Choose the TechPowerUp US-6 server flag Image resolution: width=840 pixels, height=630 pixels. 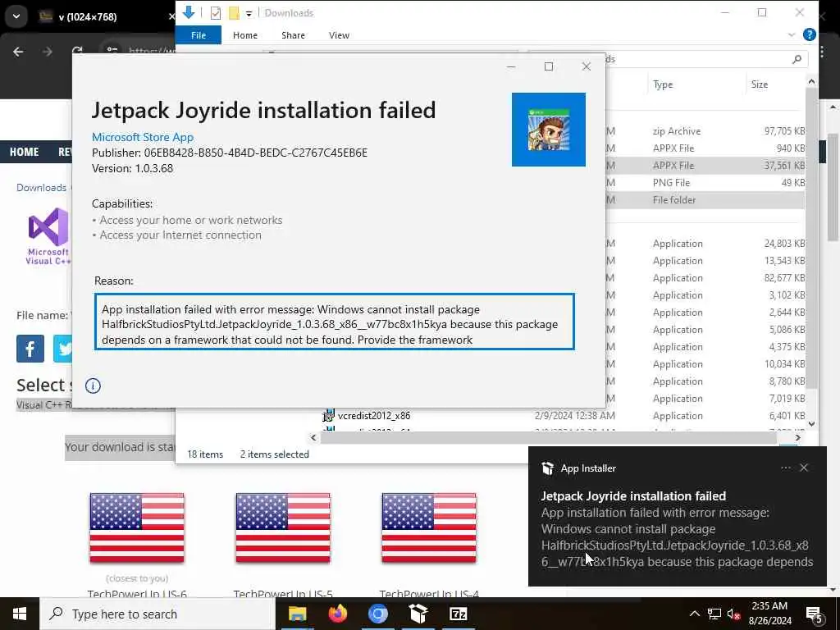click(x=137, y=528)
